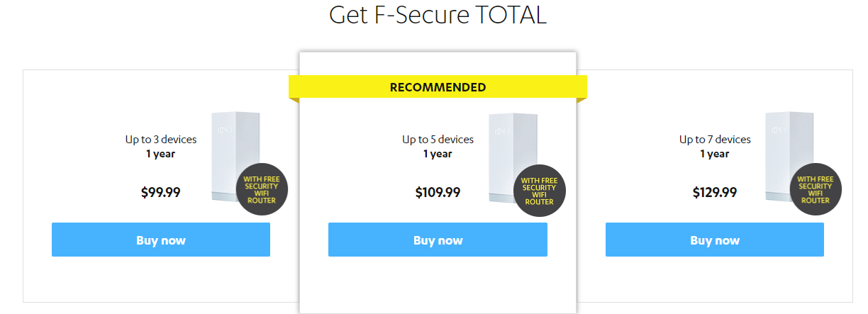The height and width of the screenshot is (314, 868).
Task: Click the "Up to 3 devices" label
Action: tap(161, 139)
